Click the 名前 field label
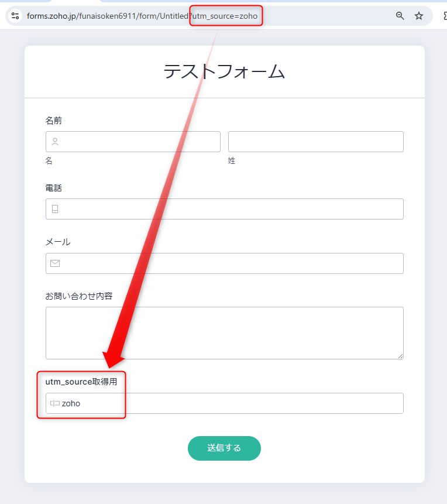The image size is (447, 504). coord(54,121)
